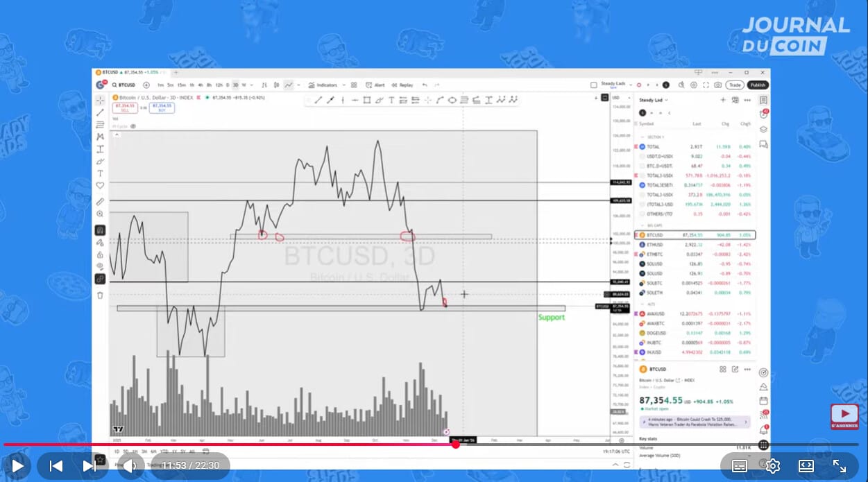Switch chart timeframe to the 3D tab
Screen dimensions: 868x482
coord(235,85)
